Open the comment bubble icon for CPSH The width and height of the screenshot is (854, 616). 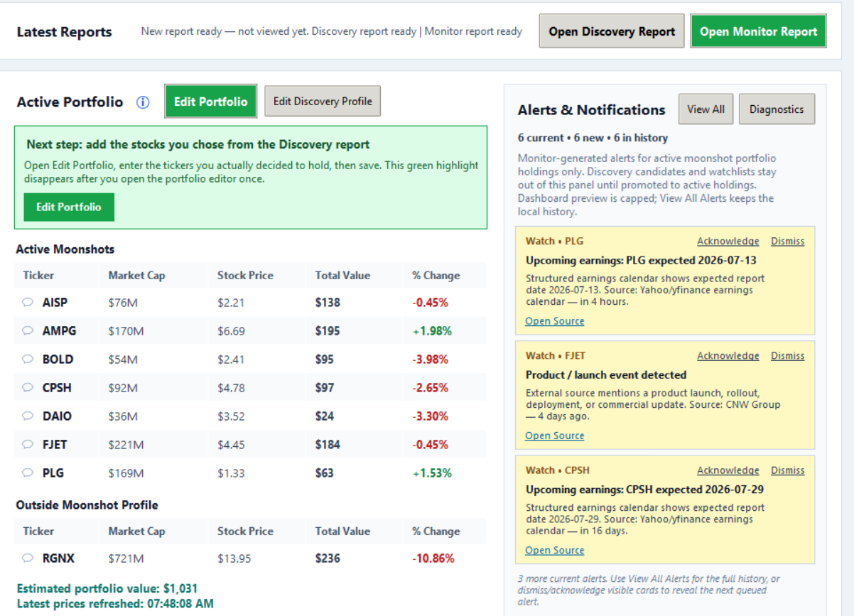click(x=28, y=388)
